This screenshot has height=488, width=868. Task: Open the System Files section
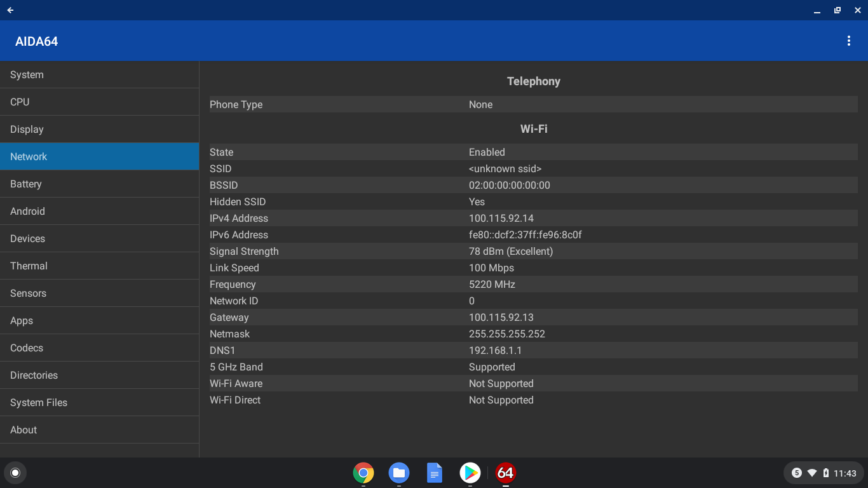tap(100, 402)
